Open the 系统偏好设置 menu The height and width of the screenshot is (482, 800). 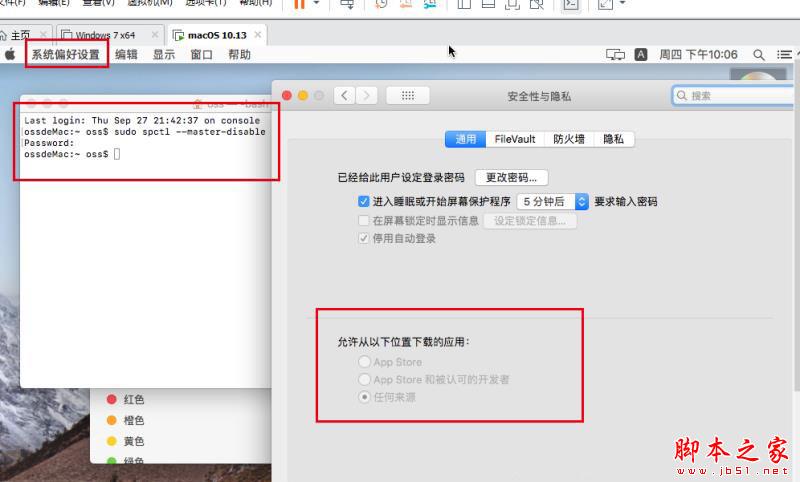(66, 55)
